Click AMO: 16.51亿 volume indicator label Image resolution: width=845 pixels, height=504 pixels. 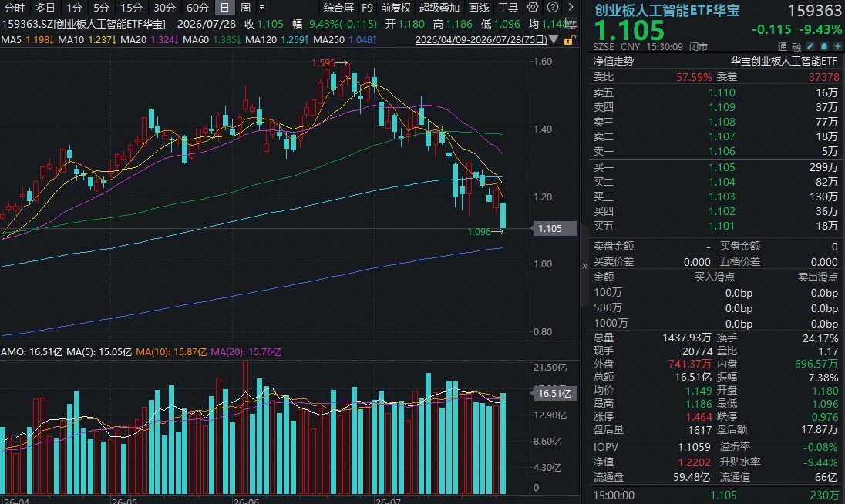tap(32, 351)
